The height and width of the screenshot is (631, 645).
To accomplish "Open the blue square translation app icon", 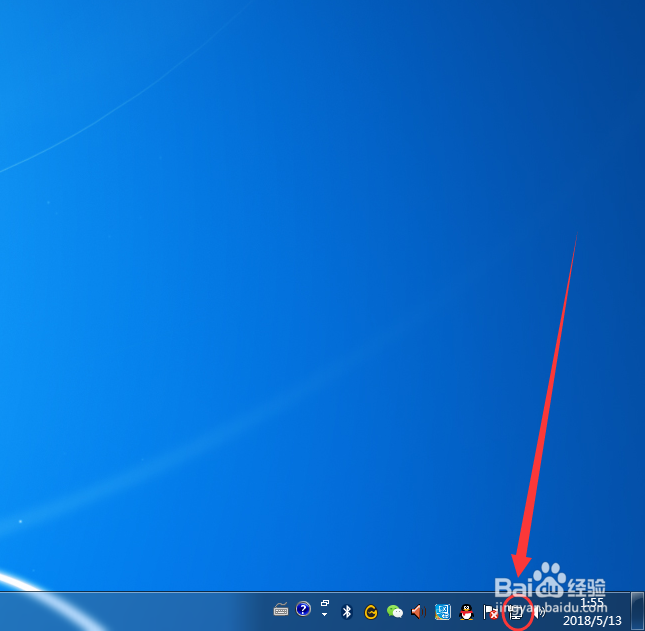I will coord(443,612).
